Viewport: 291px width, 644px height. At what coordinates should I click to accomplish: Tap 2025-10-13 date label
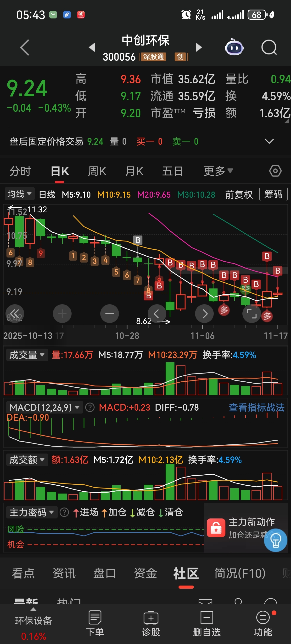coord(28,336)
